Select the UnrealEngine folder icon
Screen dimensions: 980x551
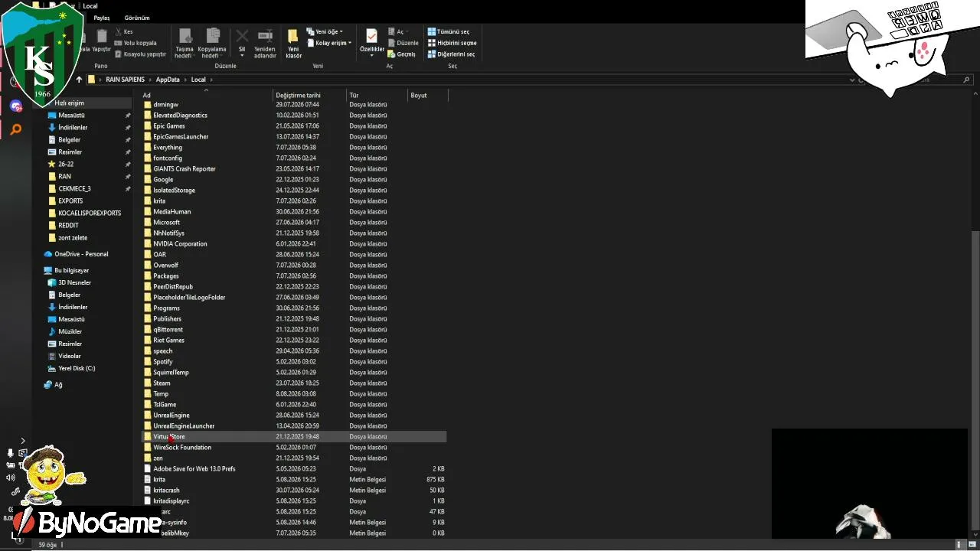pos(148,416)
